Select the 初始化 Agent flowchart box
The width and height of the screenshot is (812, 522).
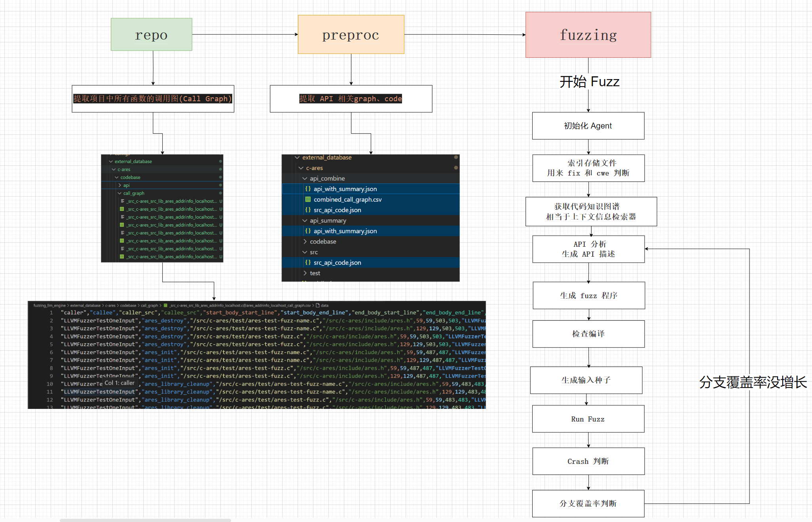click(x=588, y=126)
